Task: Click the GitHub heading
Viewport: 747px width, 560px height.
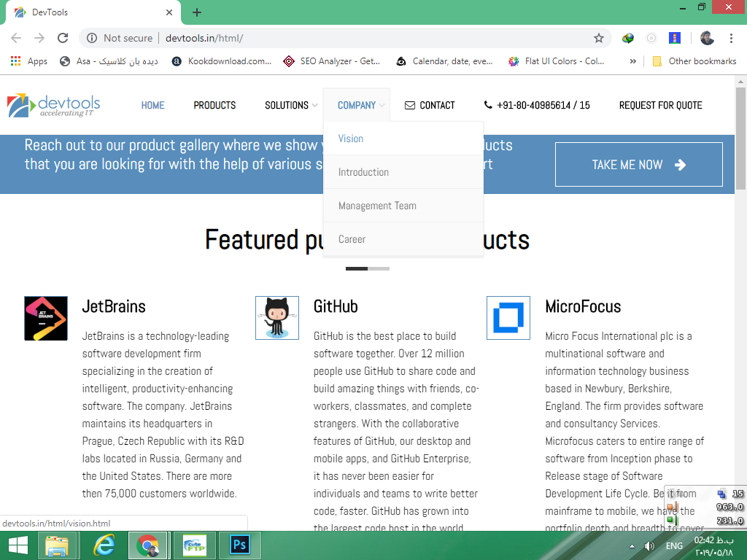Action: click(x=336, y=307)
